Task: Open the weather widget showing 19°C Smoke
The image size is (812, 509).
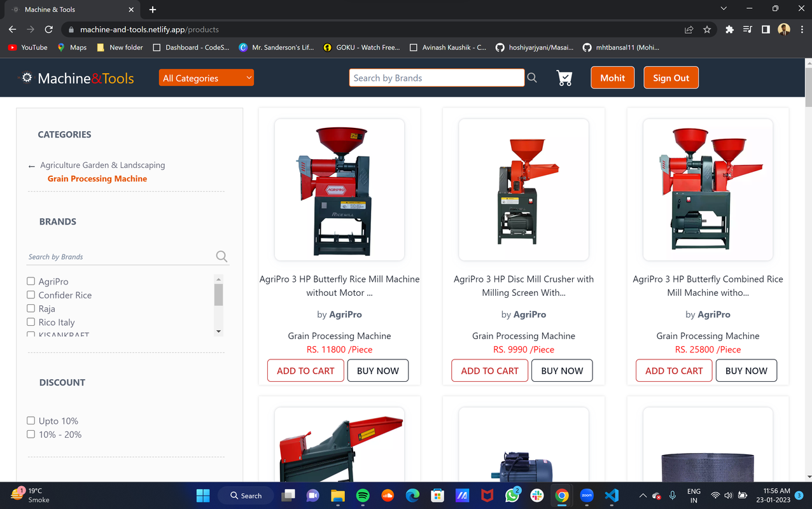Action: pyautogui.click(x=31, y=495)
